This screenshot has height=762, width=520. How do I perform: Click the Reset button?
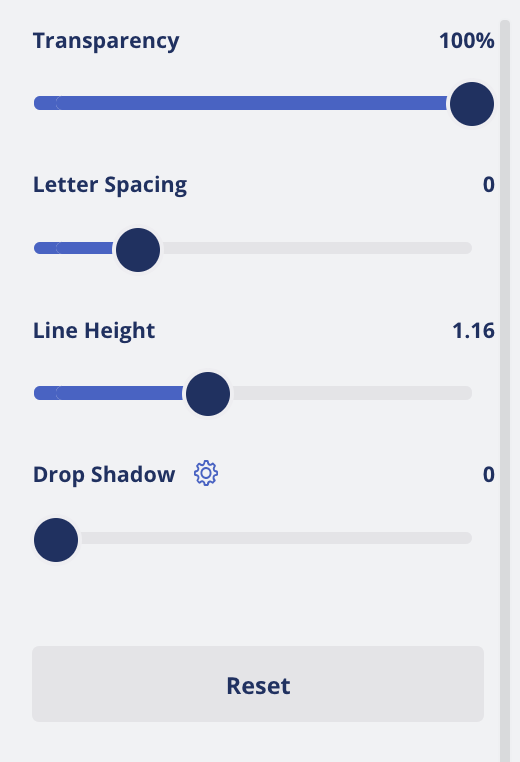258,684
